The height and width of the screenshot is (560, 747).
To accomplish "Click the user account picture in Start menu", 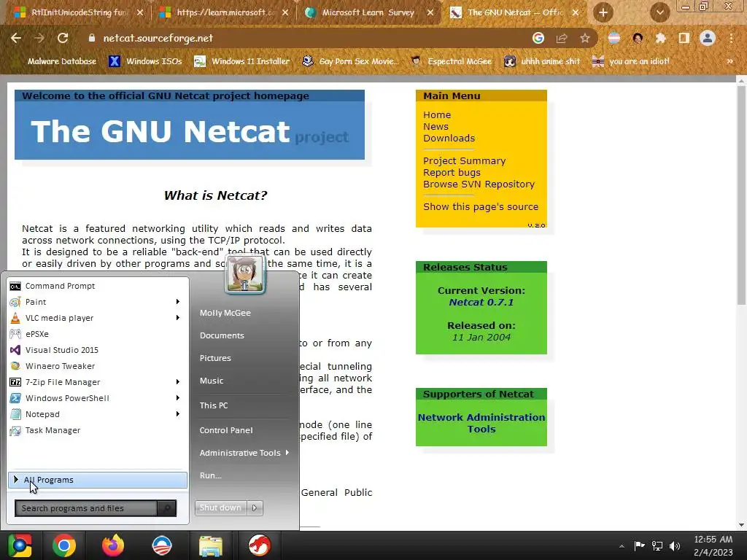I will point(245,274).
